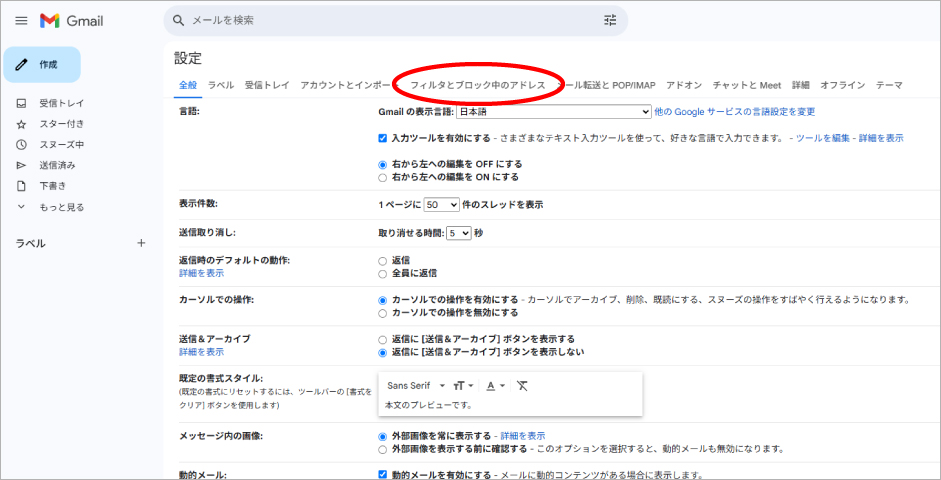Switch to チャットと Meet tab
The height and width of the screenshot is (480, 941).
click(x=747, y=85)
